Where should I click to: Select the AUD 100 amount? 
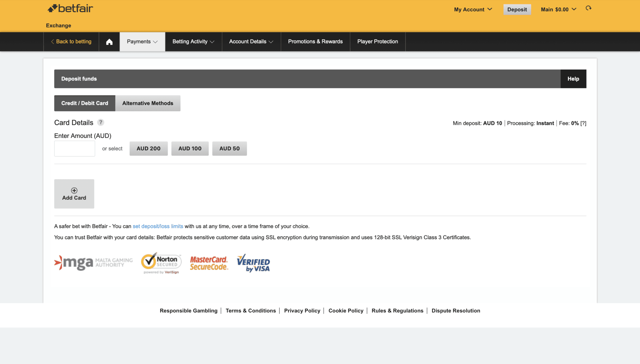[190, 149]
